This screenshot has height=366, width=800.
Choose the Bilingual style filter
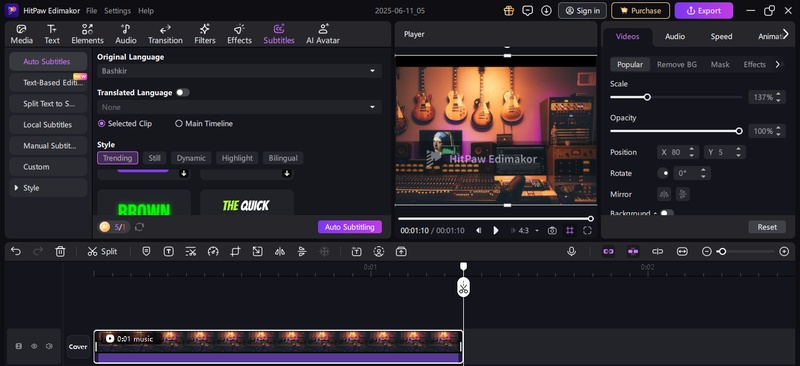pos(283,158)
